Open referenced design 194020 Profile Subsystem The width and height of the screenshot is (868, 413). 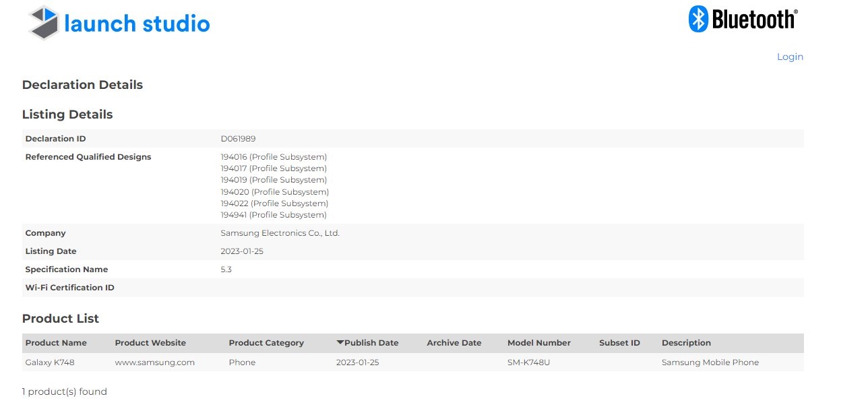pyautogui.click(x=274, y=192)
